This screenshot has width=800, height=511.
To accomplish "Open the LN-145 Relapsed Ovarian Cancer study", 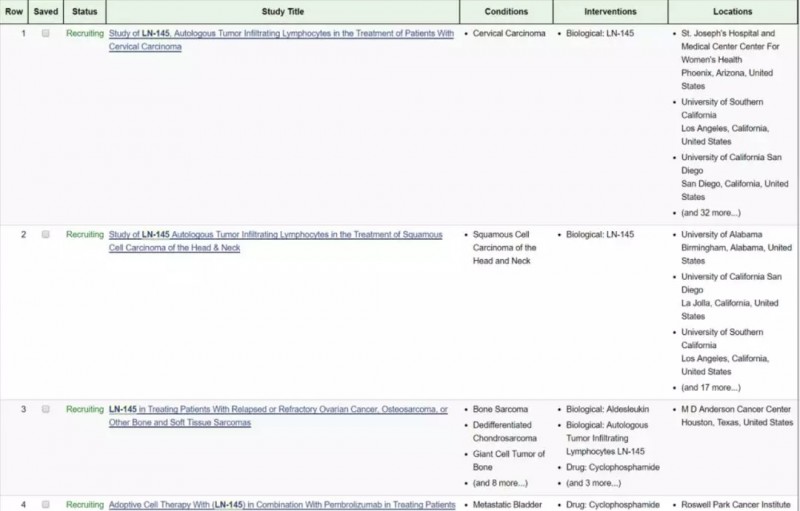I will tap(278, 416).
